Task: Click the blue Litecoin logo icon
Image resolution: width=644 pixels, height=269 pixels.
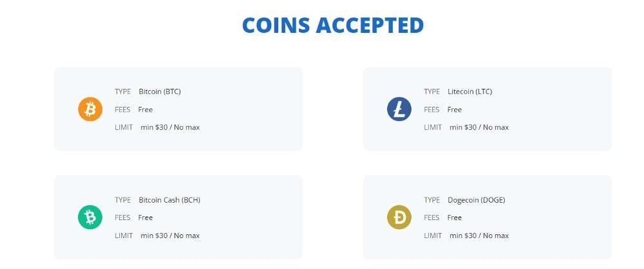Action: (399, 109)
